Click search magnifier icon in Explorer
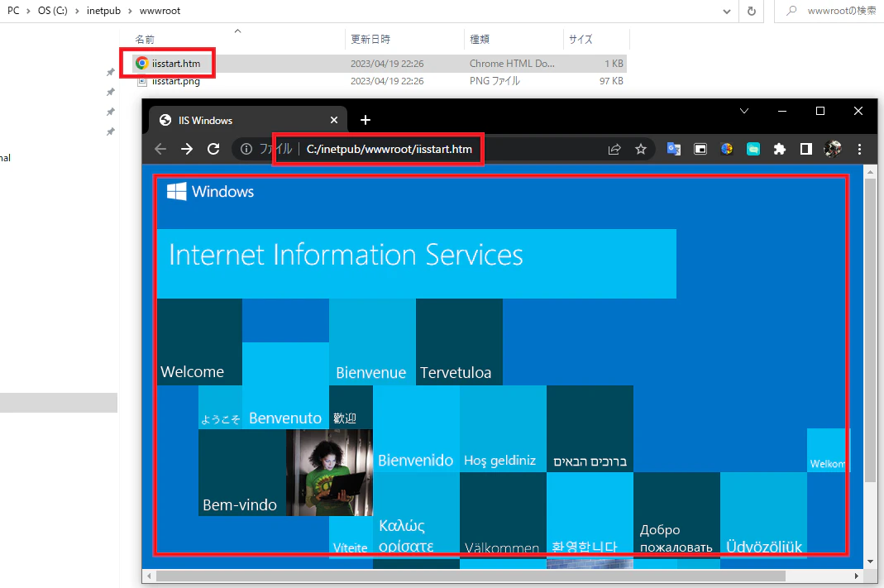This screenshot has width=884, height=588. click(x=791, y=10)
